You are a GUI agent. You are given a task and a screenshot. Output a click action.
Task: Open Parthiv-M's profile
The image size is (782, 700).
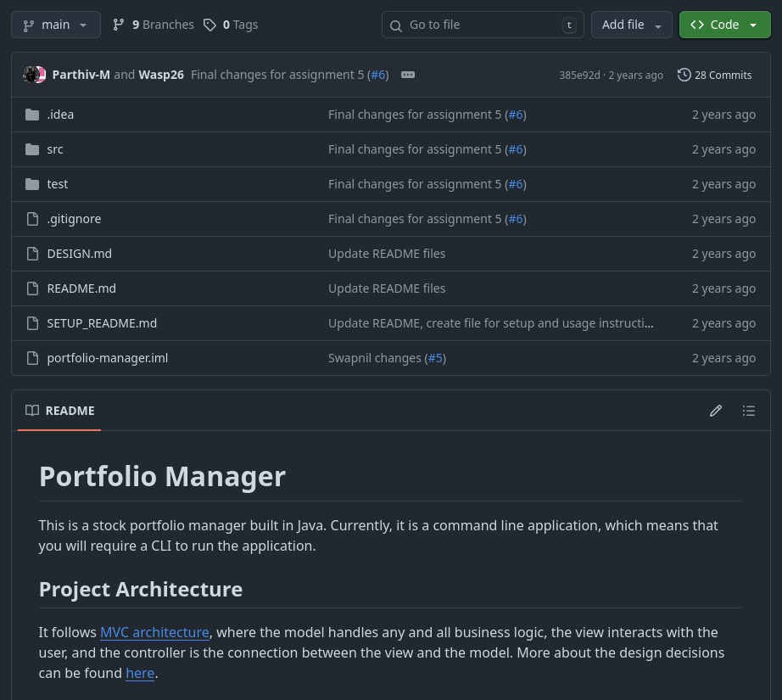click(81, 75)
